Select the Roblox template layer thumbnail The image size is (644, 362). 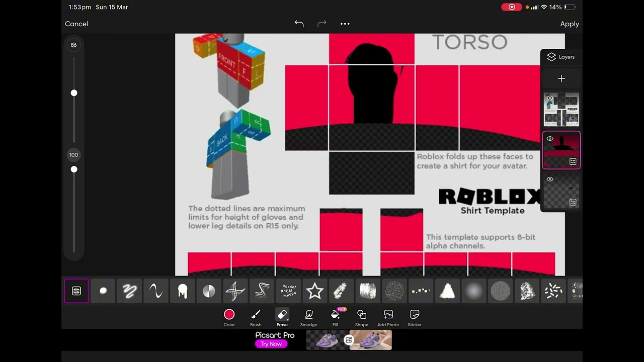(561, 110)
